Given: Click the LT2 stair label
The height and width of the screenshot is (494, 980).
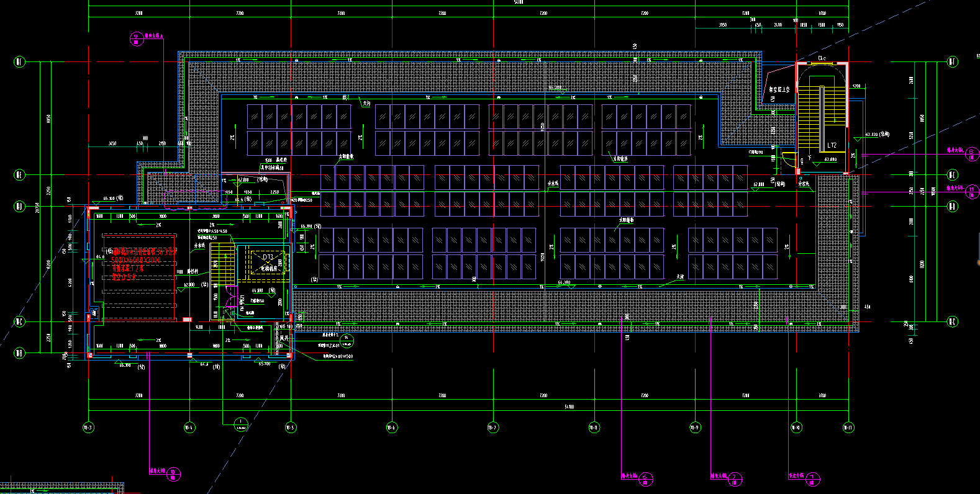Looking at the screenshot, I should 832,145.
